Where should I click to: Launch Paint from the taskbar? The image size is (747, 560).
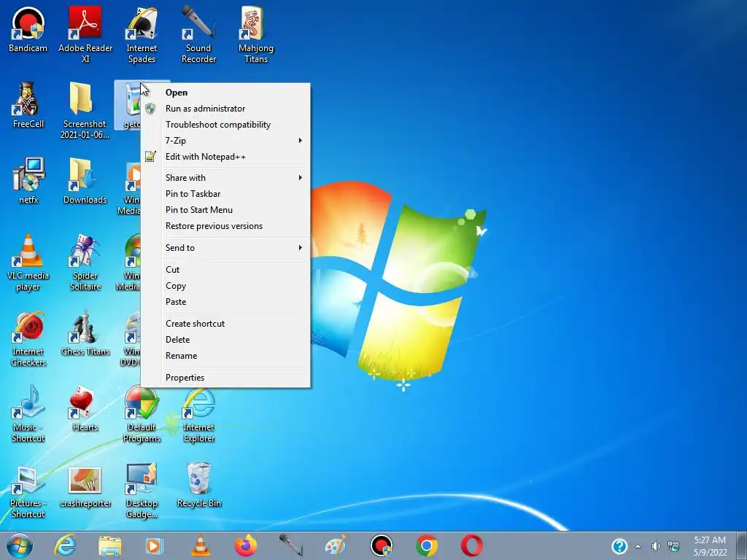(x=336, y=545)
